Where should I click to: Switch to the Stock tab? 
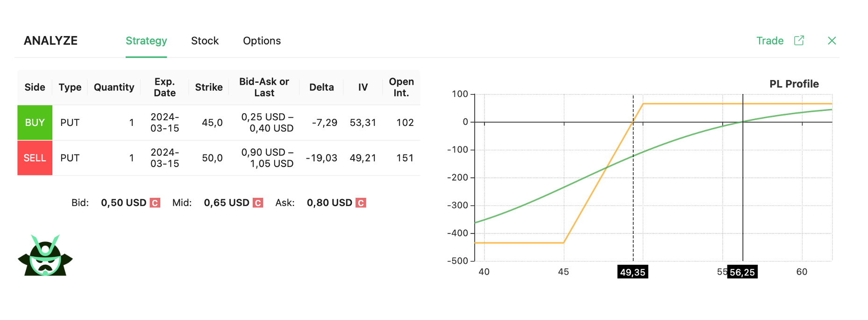tap(205, 41)
